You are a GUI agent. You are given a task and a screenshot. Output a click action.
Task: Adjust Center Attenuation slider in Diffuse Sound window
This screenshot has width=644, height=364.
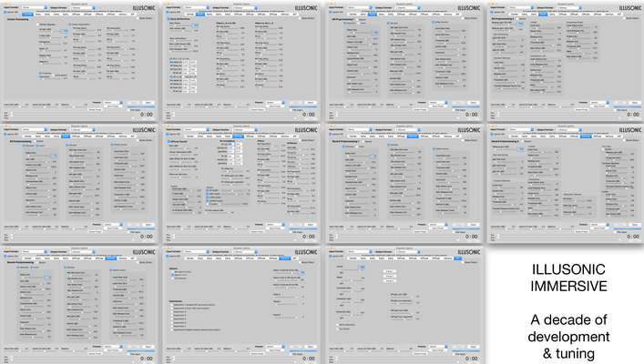pos(179,155)
